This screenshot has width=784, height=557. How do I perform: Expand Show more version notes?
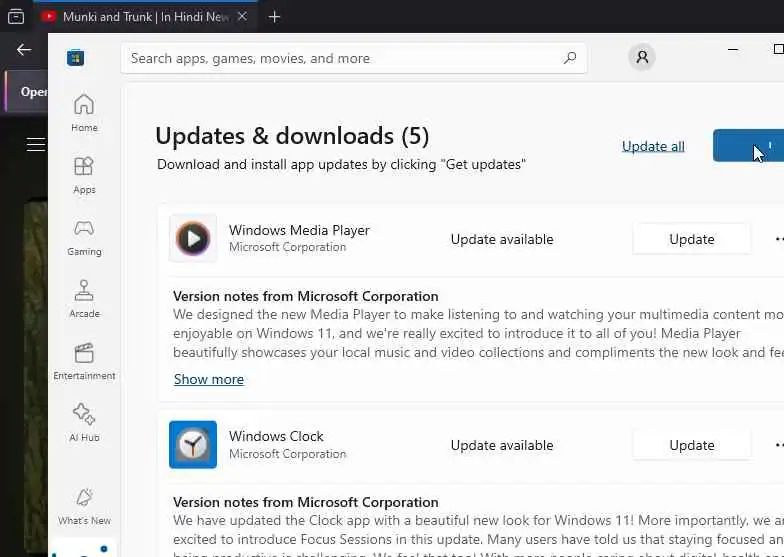point(208,379)
